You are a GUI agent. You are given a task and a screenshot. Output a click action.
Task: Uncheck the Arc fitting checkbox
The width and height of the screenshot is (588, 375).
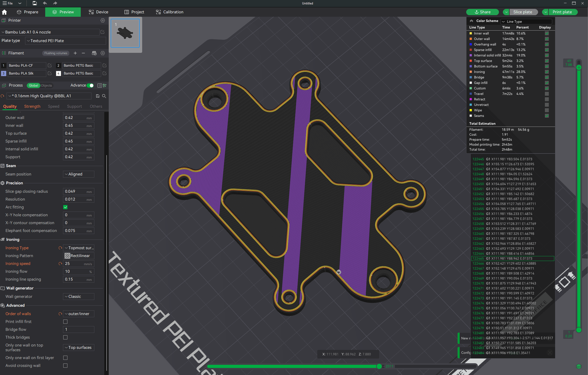65,207
